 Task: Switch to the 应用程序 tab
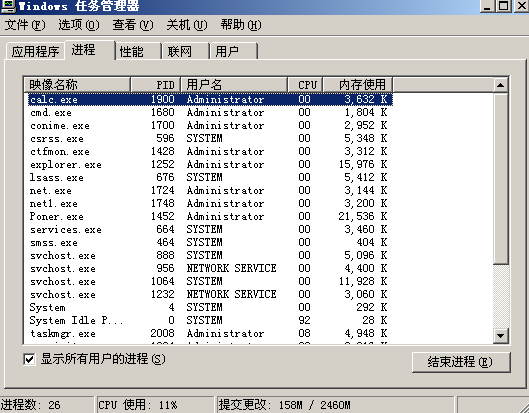point(35,52)
